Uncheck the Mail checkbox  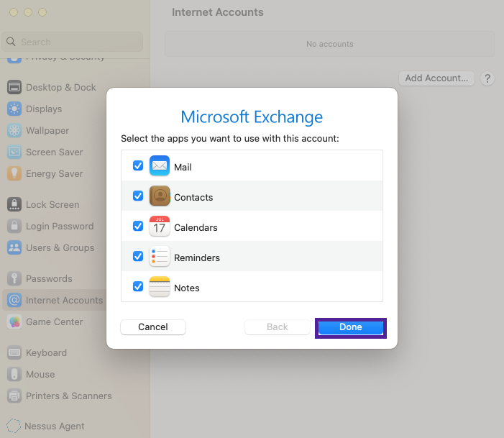pos(138,165)
